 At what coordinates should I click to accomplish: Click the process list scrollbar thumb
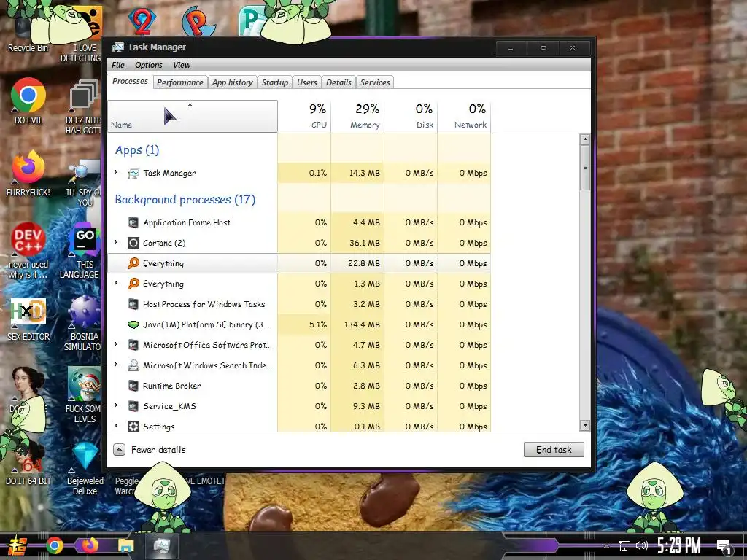point(585,168)
